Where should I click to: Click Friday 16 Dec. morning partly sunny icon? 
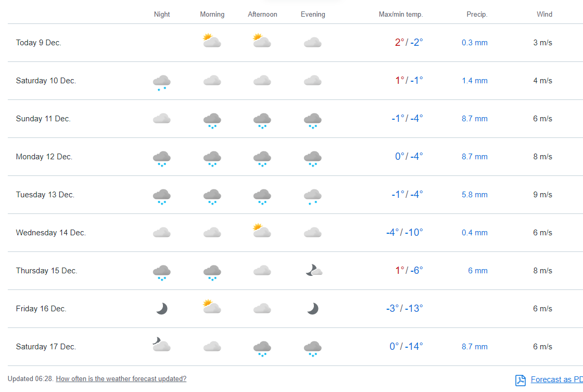(212, 307)
